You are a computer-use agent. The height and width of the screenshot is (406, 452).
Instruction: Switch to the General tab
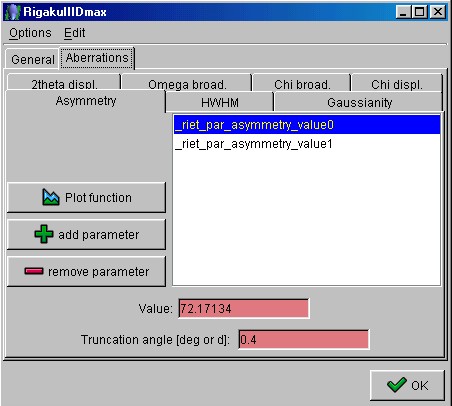pyautogui.click(x=33, y=59)
